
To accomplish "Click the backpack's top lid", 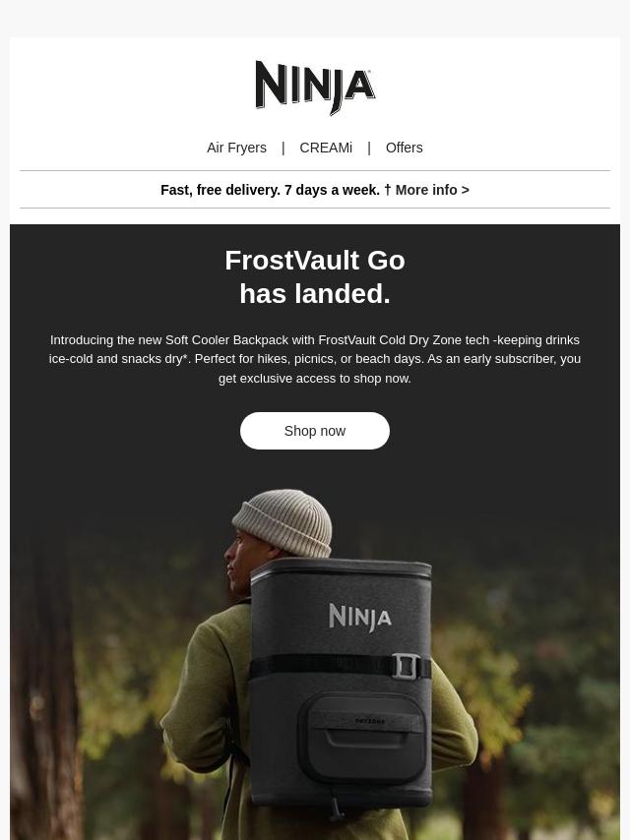I will [x=341, y=570].
